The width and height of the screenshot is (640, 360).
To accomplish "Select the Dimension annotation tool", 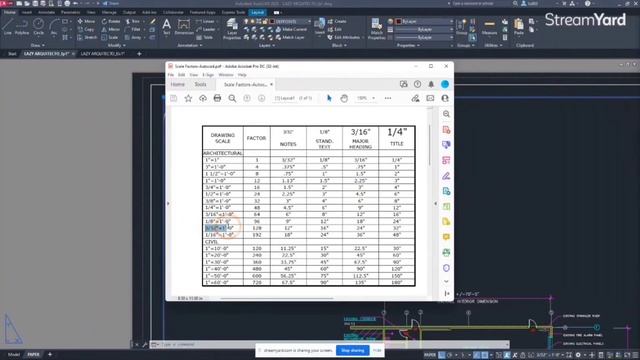I will pyautogui.click(x=184, y=27).
